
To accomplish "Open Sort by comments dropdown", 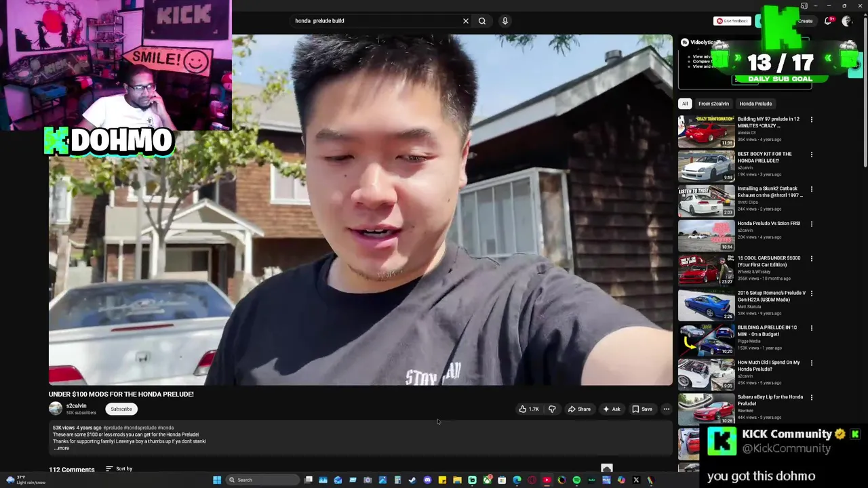I will [119, 468].
